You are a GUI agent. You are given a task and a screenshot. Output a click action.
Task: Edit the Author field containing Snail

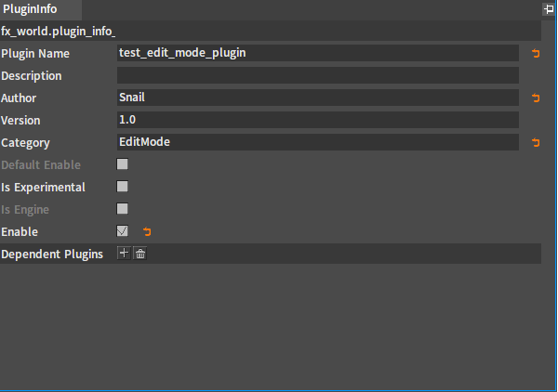[x=318, y=98]
